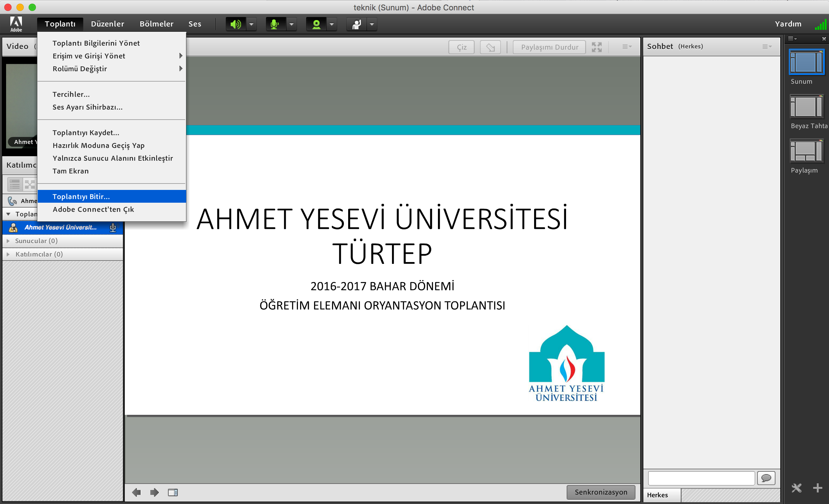Click the host user icon on attendee row

click(x=13, y=227)
